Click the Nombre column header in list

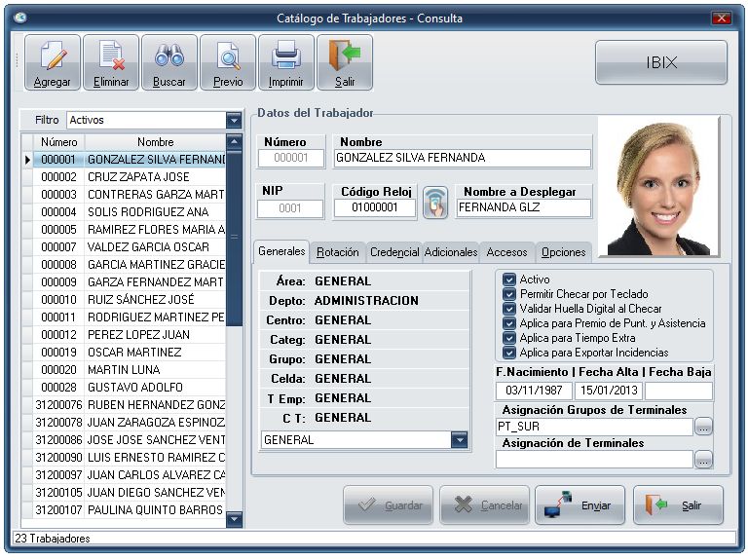coord(156,142)
